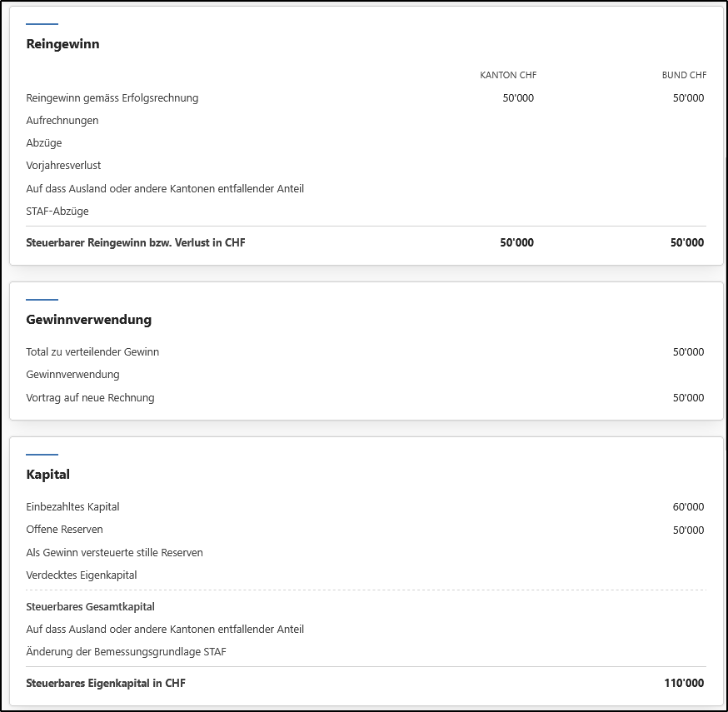Click the STAF-Abzüge row label
Screen dimensions: 728x712
[x=57, y=212]
